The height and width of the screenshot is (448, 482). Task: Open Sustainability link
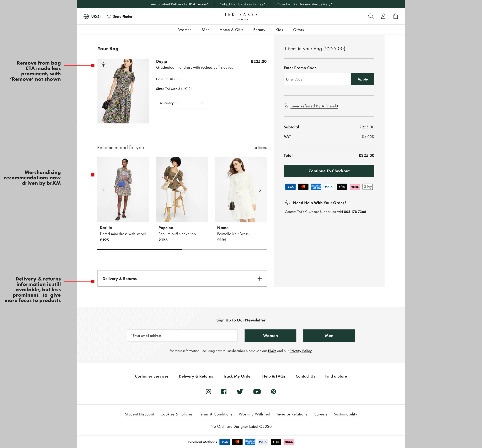(x=345, y=414)
